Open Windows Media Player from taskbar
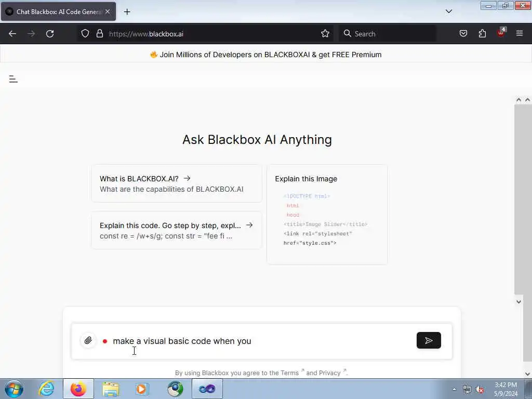Image resolution: width=532 pixels, height=399 pixels. (x=142, y=389)
